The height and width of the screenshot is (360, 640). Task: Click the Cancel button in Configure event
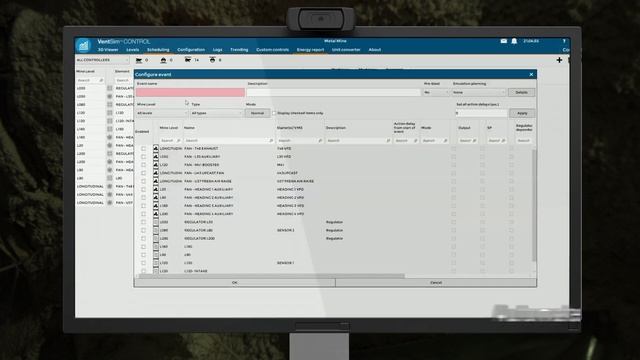click(436, 282)
